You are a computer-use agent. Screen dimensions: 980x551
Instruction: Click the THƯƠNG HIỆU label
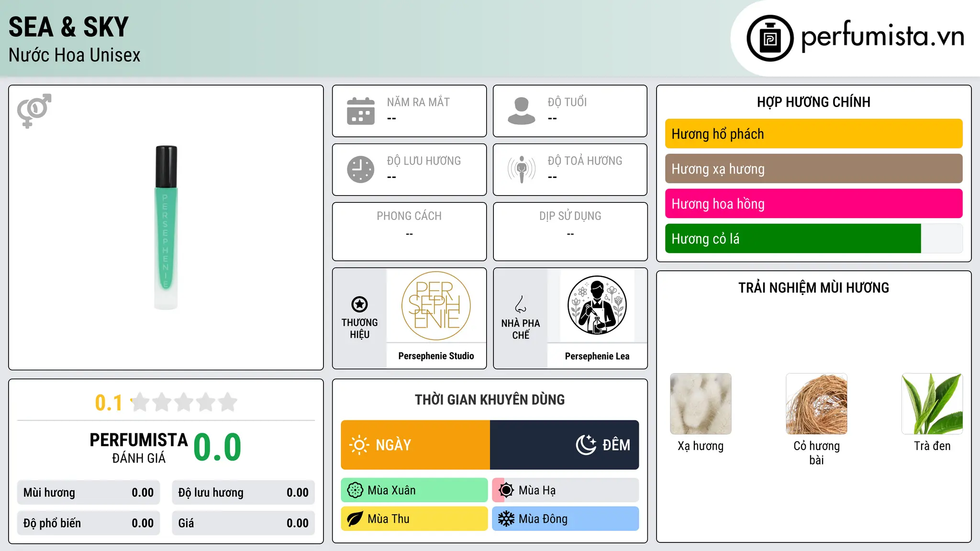359,329
